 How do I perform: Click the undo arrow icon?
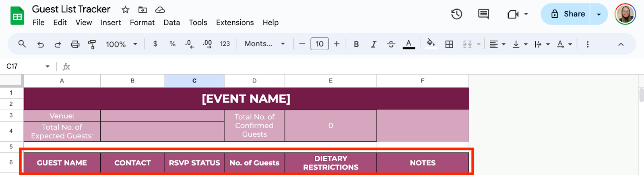click(x=40, y=44)
